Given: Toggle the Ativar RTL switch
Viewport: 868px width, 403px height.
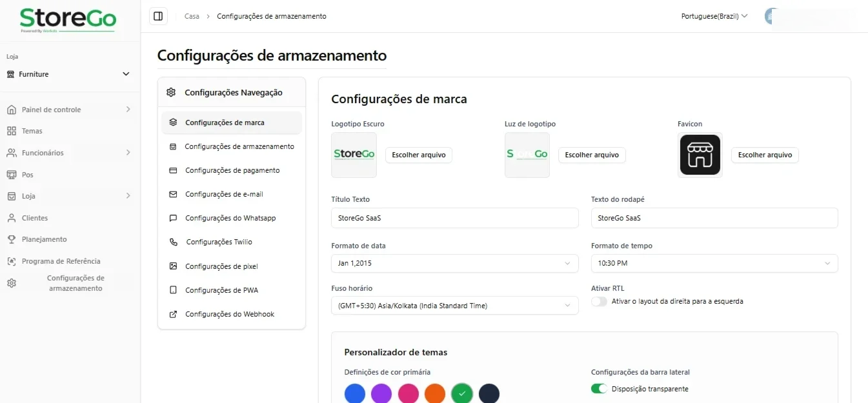Looking at the screenshot, I should 600,301.
